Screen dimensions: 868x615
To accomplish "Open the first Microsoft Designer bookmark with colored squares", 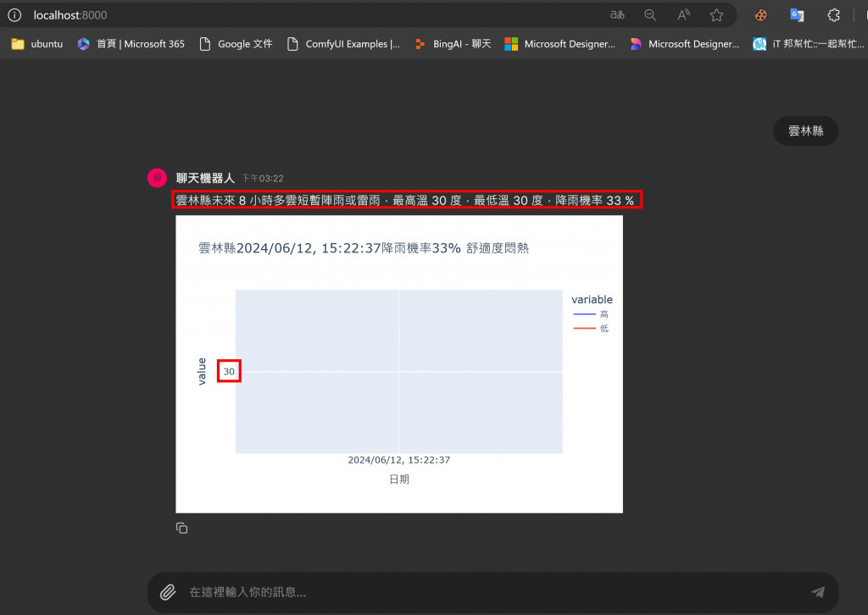I will pyautogui.click(x=560, y=44).
